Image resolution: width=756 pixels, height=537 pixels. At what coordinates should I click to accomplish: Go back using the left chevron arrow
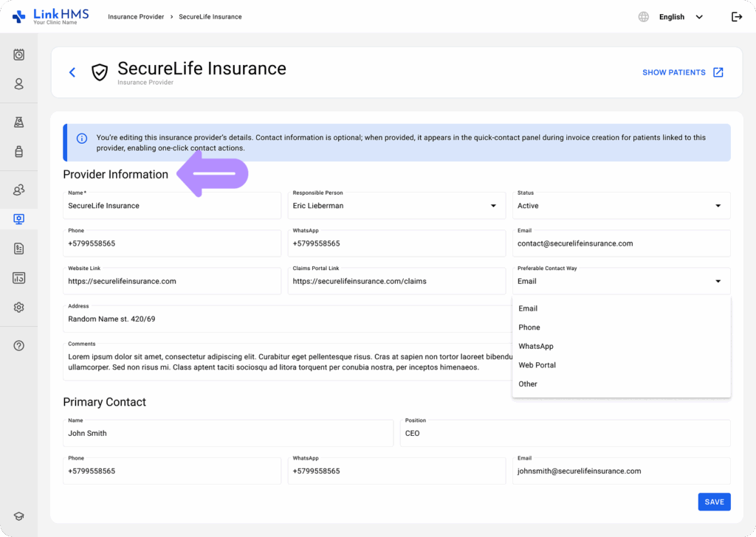pyautogui.click(x=72, y=72)
